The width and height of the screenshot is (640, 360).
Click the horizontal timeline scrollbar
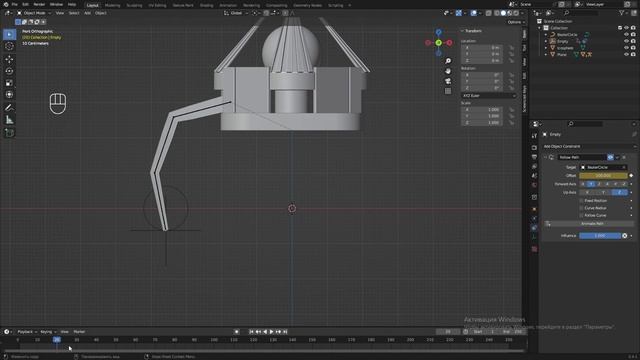[x=263, y=351]
